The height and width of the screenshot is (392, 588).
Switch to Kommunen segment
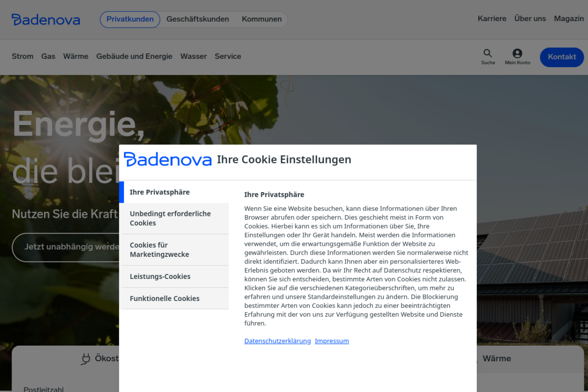(262, 19)
